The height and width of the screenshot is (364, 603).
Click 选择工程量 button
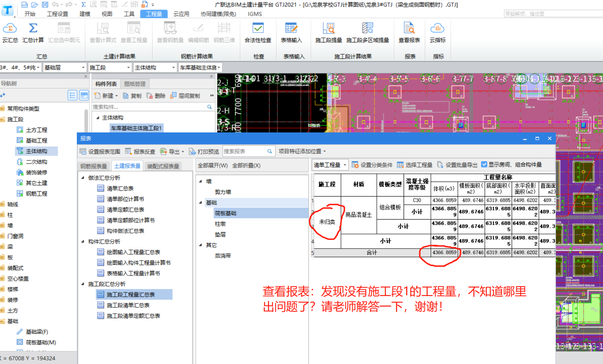coord(415,165)
